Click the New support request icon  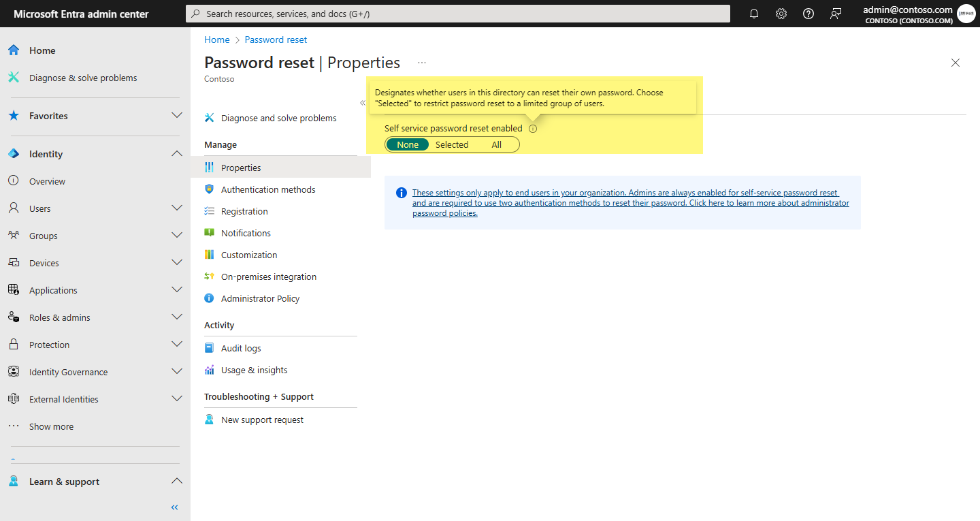point(210,420)
